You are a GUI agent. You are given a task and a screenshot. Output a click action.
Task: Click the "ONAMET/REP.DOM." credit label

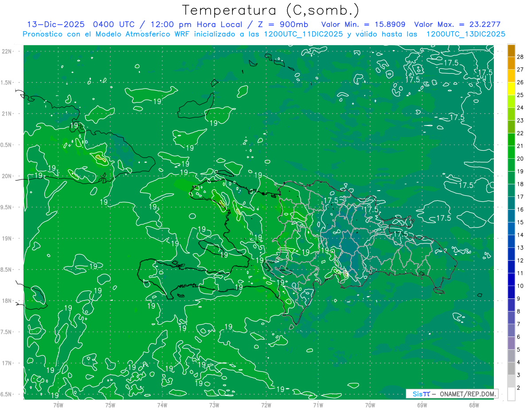468,394
